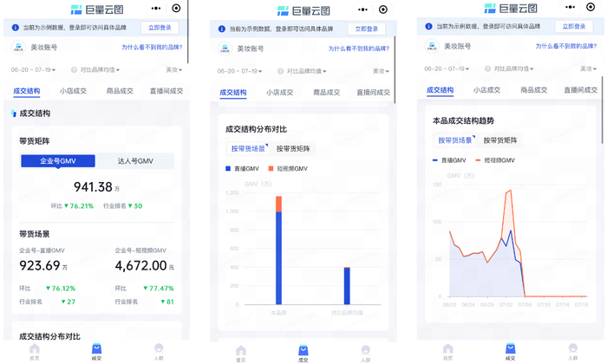Screen dimensions: 607x364
Task: Click the peak of the trend line chart
Action: tap(511, 191)
